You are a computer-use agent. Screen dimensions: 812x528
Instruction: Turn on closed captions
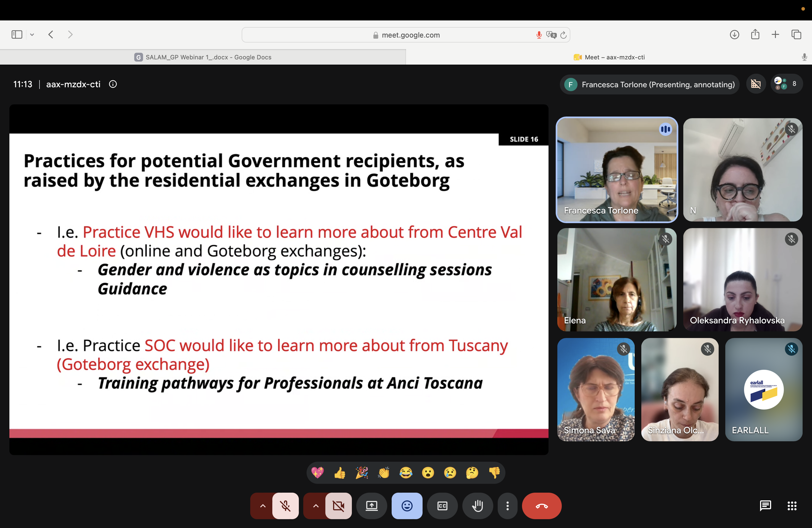click(442, 506)
